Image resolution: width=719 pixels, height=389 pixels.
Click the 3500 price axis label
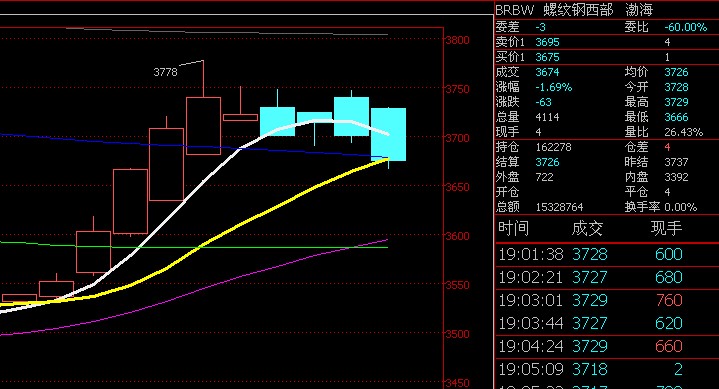click(x=458, y=334)
